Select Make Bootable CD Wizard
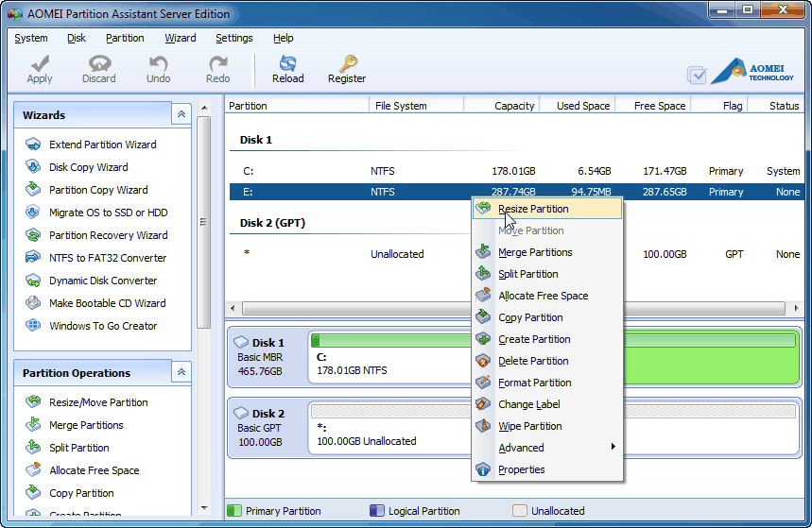This screenshot has width=812, height=528. [x=107, y=303]
